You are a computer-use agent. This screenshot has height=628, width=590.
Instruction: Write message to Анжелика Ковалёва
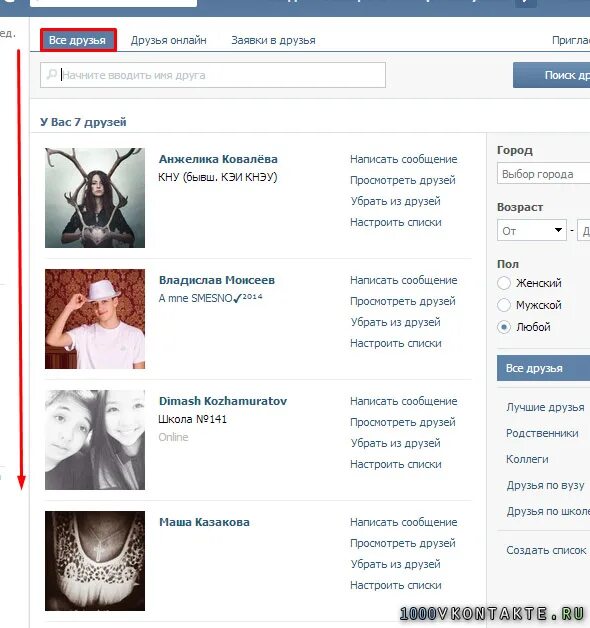(x=403, y=159)
